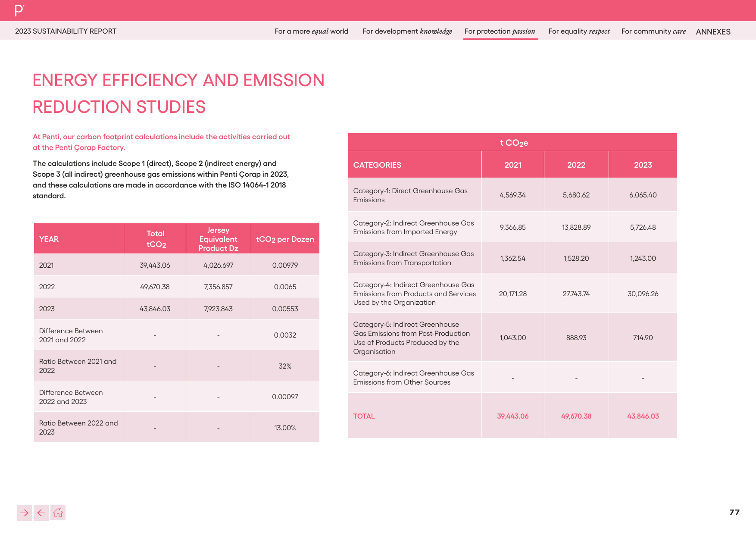This screenshot has height=535, width=756.
Task: Select Category-1 Direct Greenhouse Gas Emissions label
Action: coord(410,195)
